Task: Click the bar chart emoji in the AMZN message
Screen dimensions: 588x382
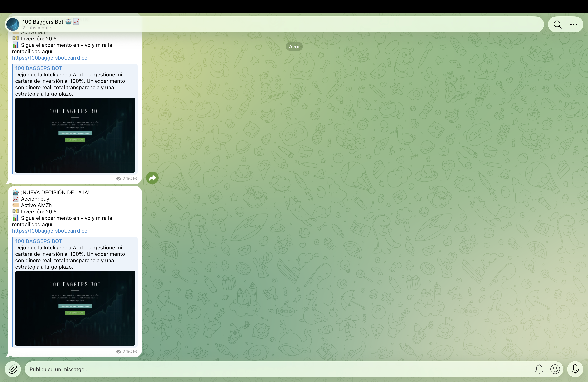Action: click(x=16, y=218)
